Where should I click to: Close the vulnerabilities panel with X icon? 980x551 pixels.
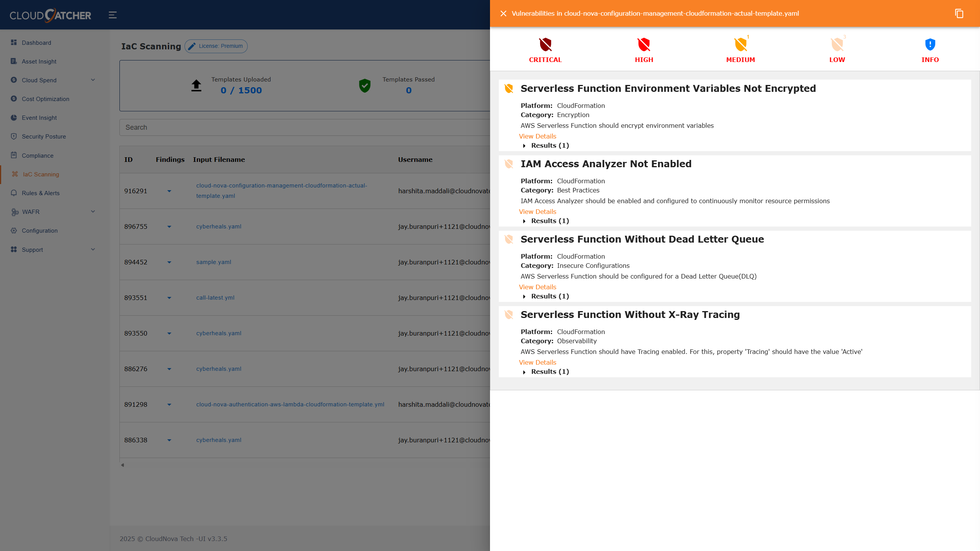tap(503, 13)
